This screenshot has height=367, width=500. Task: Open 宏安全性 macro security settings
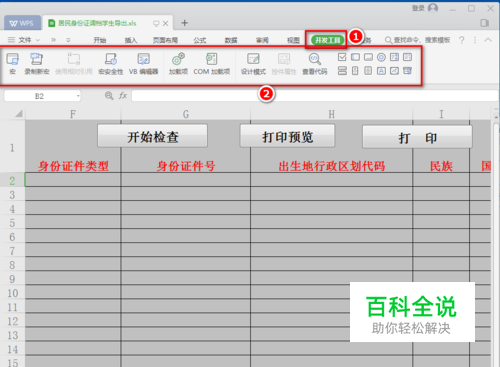point(111,63)
